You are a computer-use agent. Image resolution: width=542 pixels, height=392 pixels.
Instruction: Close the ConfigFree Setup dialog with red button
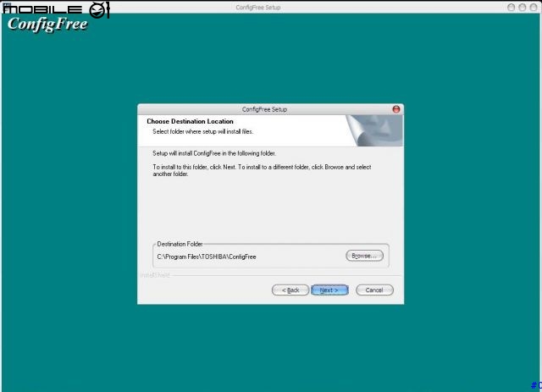pos(396,109)
